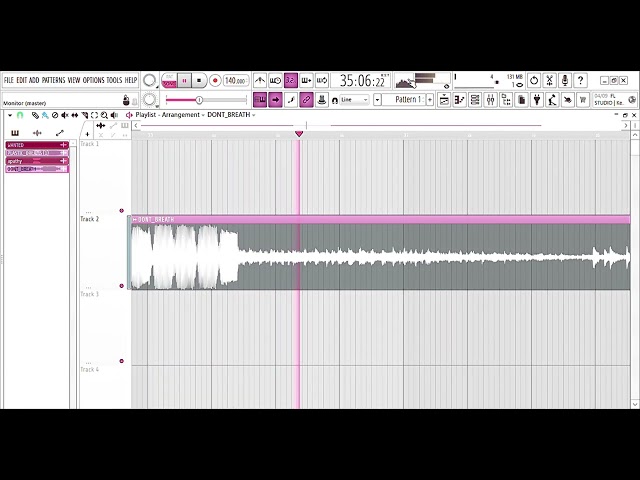Select the Mute tool

click(65, 116)
